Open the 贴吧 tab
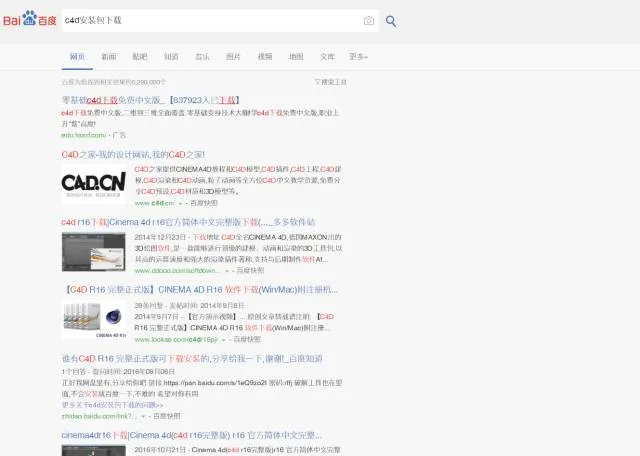Viewport: 640px width, 456px height. click(140, 56)
